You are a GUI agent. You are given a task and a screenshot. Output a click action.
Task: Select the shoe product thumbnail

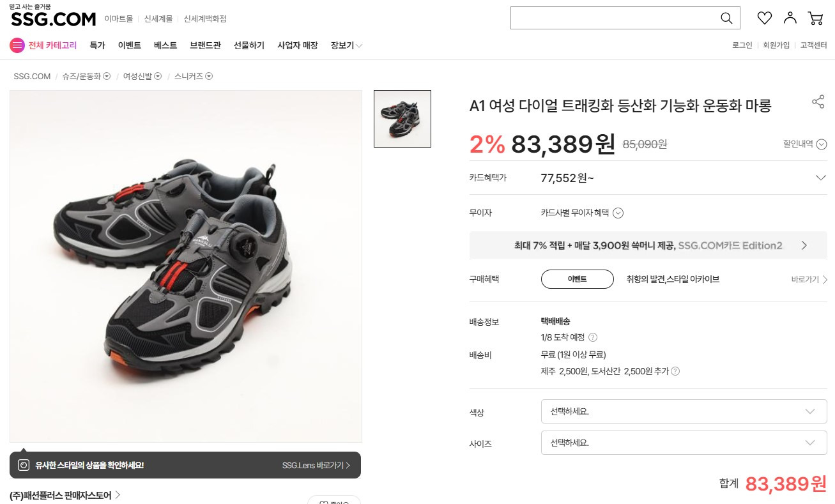(x=402, y=119)
